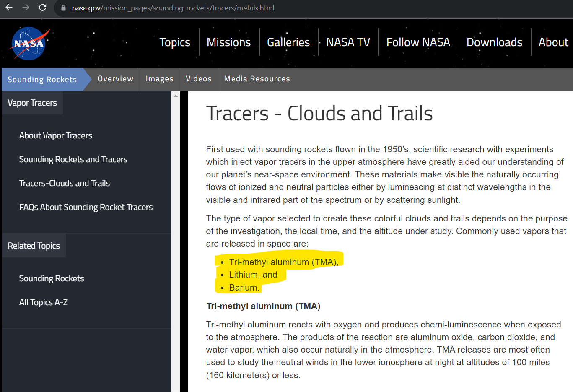Click the paragraph beginning 'The type of vapor selected'
Screen dimensions: 573x392
tap(386, 231)
